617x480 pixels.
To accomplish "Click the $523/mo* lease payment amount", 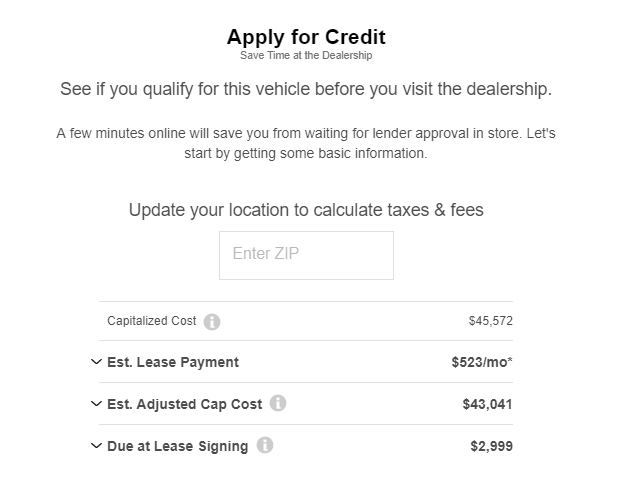I will coord(482,362).
